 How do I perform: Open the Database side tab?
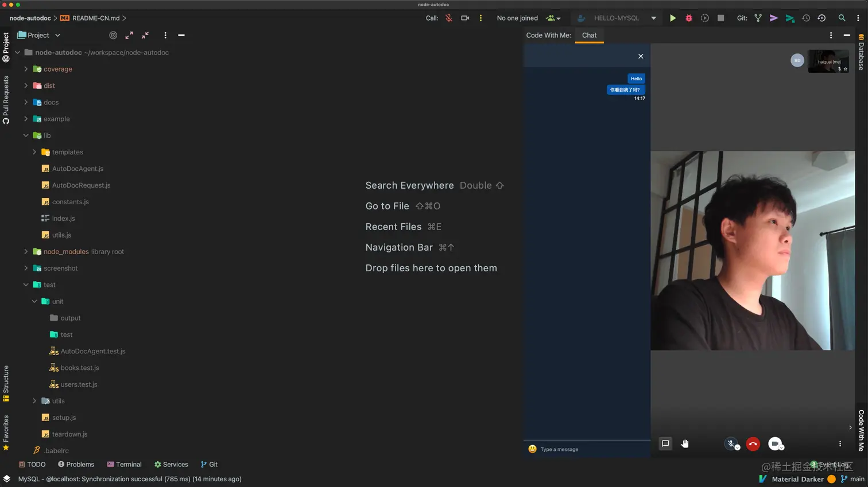[861, 52]
